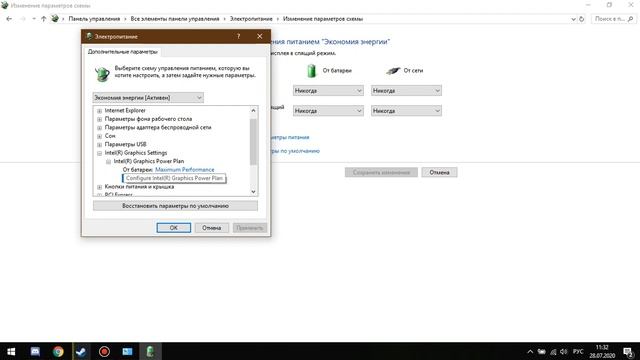640x360 pixels.
Task: Open first От батареи Никогда dropdown
Action: [328, 91]
